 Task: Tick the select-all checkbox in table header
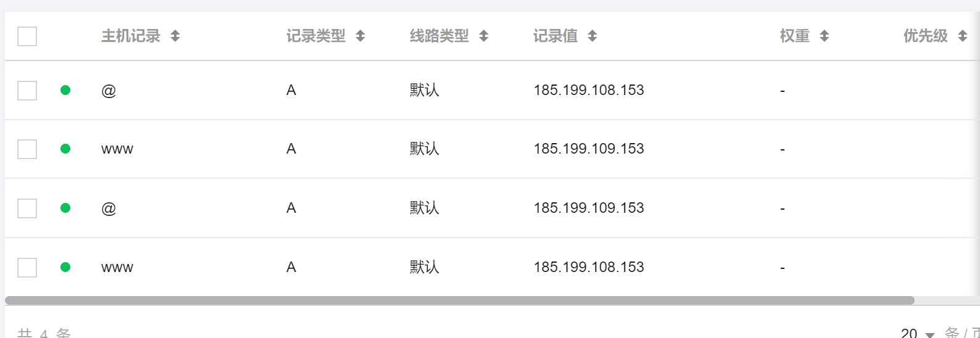(27, 36)
